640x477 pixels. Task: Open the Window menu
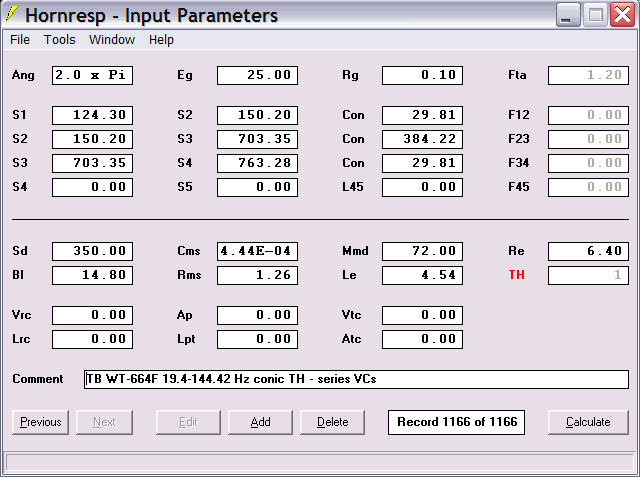(112, 40)
